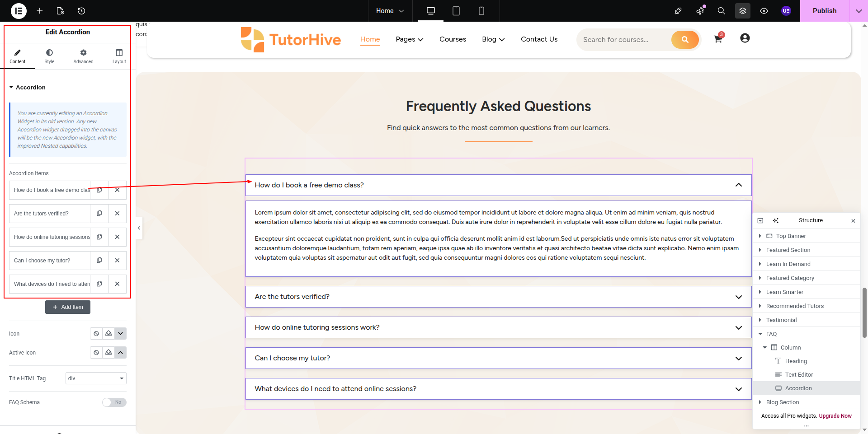The width and height of the screenshot is (868, 434).
Task: Open the Publish options arrow
Action: pyautogui.click(x=859, y=11)
